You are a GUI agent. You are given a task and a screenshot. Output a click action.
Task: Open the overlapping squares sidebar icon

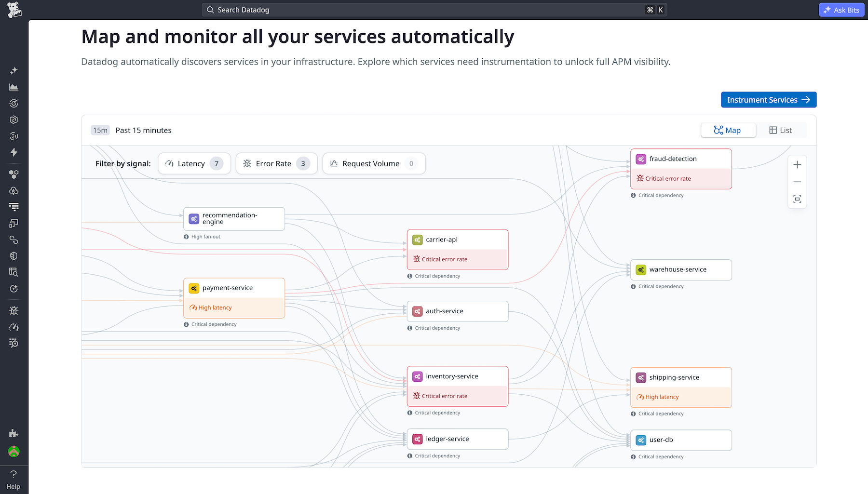pos(14,223)
